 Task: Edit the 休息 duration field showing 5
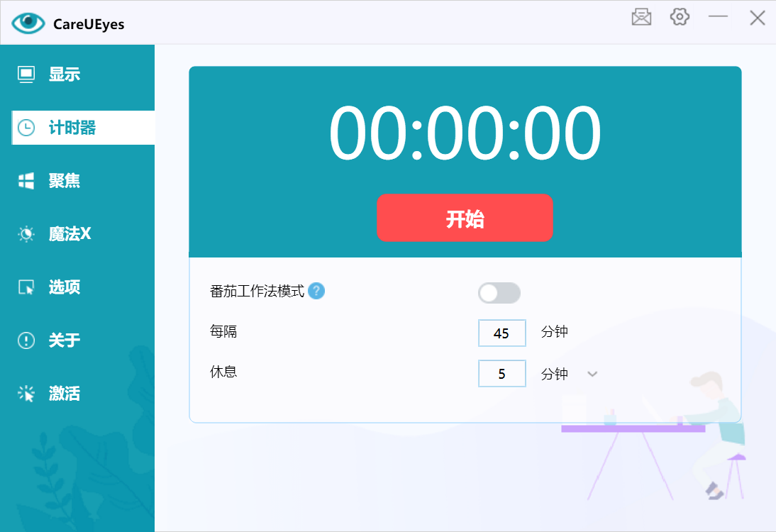coord(501,374)
